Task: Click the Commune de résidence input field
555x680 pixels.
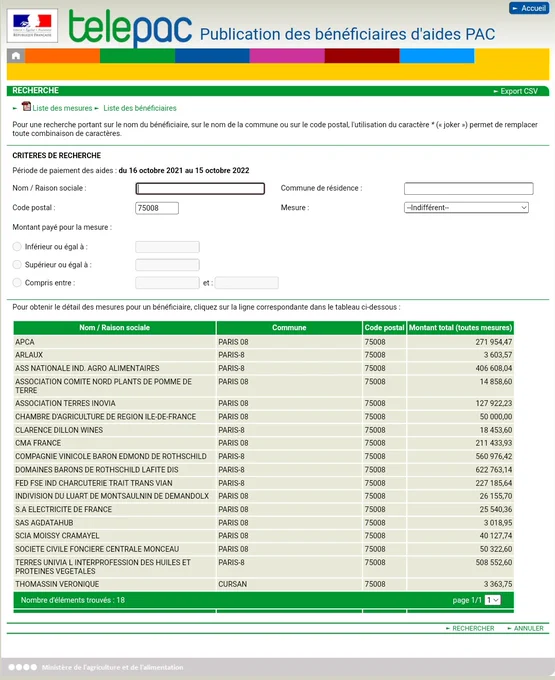Action: [469, 189]
